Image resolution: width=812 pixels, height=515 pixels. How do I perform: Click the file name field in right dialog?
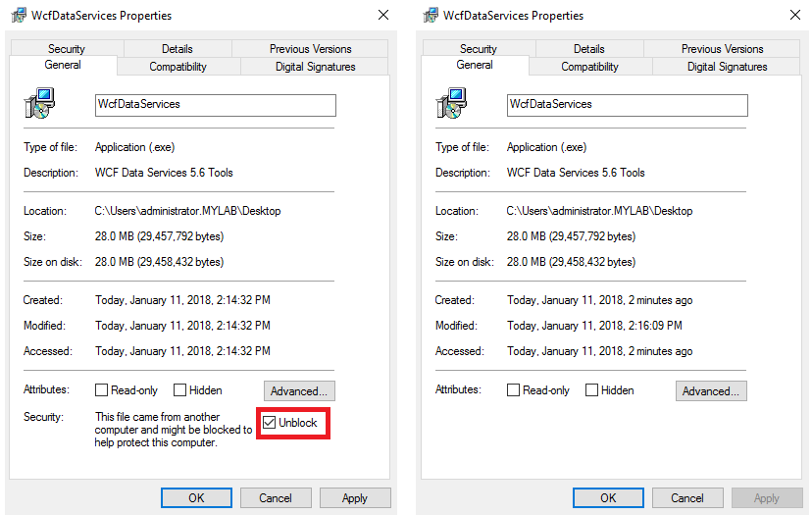click(x=627, y=105)
